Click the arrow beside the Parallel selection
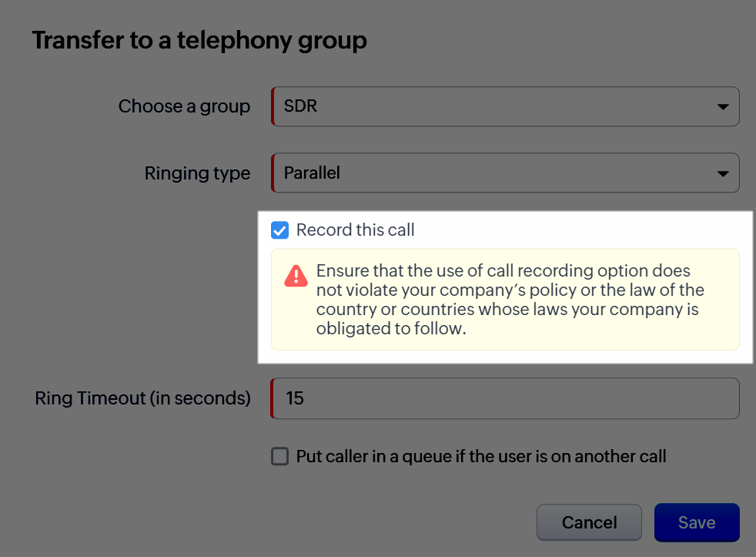Viewport: 756px width, 557px height. [x=722, y=173]
